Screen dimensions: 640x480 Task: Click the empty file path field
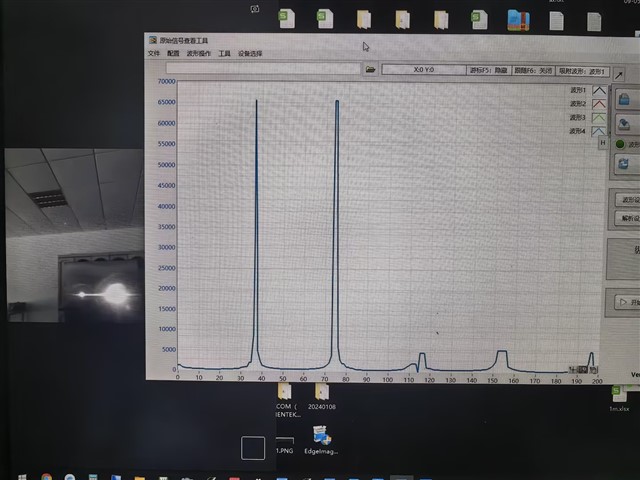[263, 68]
